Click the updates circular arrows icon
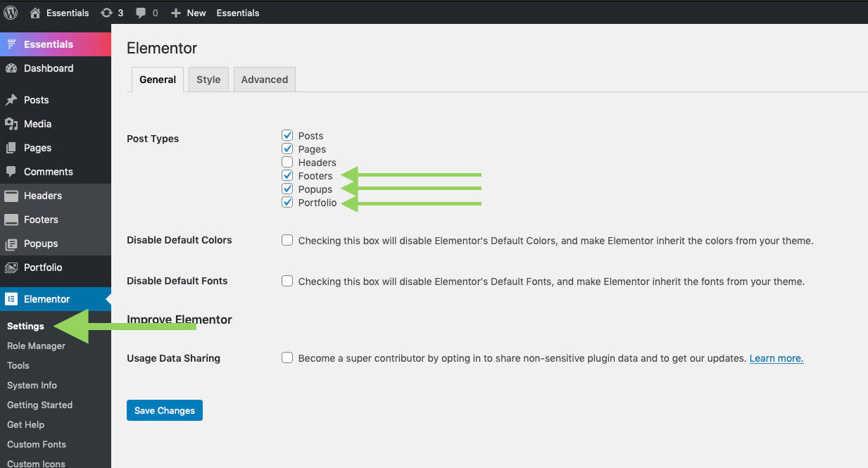868x468 pixels. (106, 13)
